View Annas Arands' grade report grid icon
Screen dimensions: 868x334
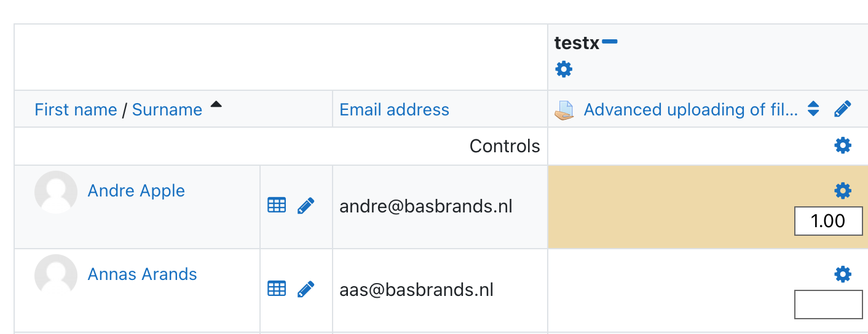click(277, 289)
